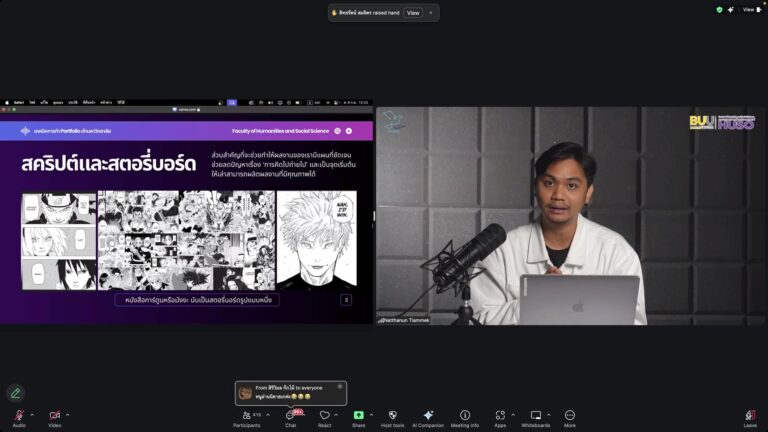Click the highlighted blue menu bar icon
The width and height of the screenshot is (768, 432).
(232, 103)
